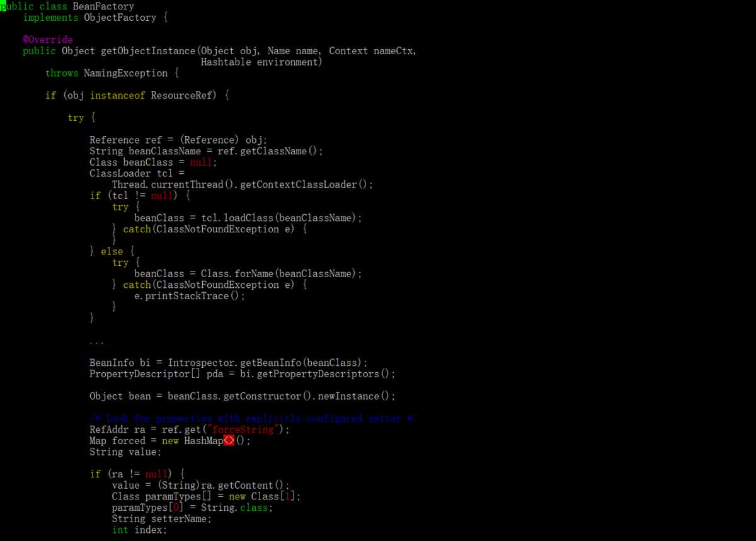Click the 'Thread.currentThread().getContextClassLoader();' line
The width and height of the screenshot is (756, 541).
(x=243, y=185)
